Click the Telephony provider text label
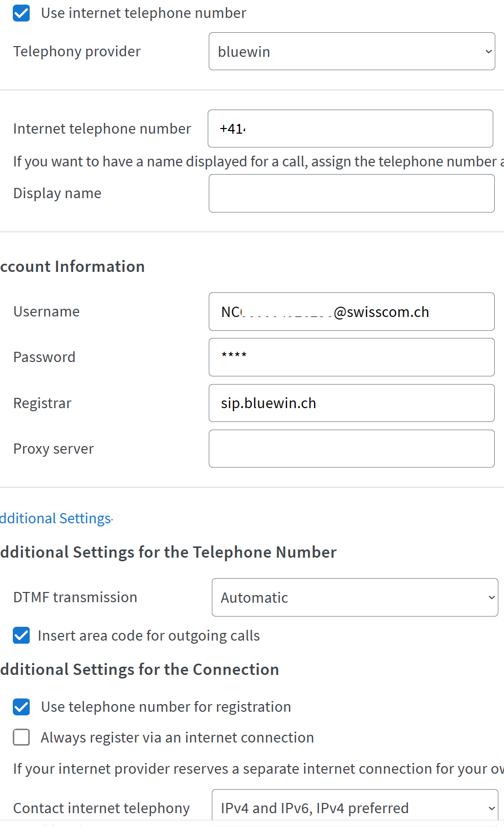The height and width of the screenshot is (827, 504). point(77,51)
